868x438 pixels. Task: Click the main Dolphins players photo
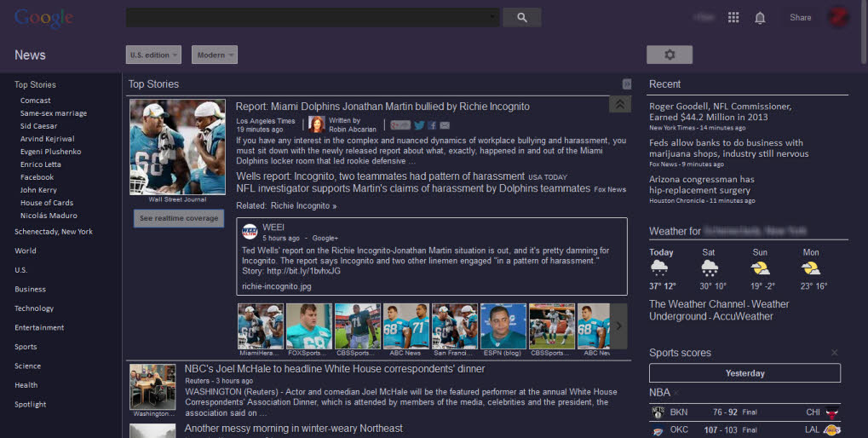pyautogui.click(x=177, y=147)
